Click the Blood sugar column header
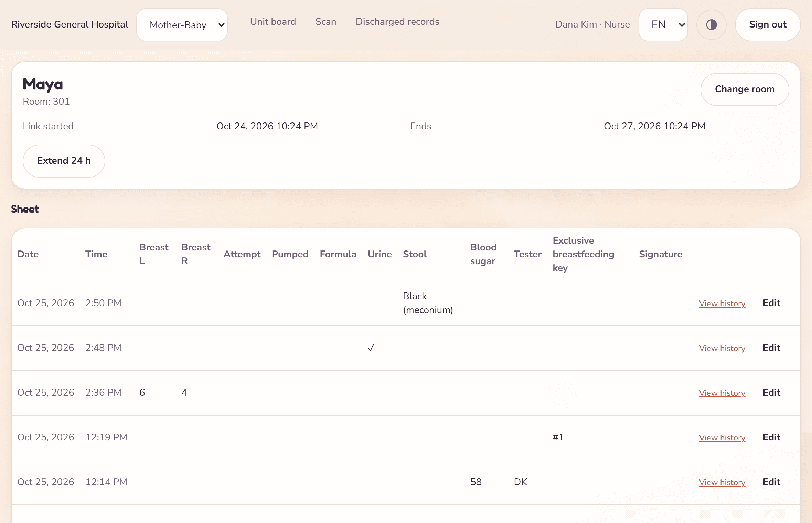Screen dimensions: 812x523 483,254
